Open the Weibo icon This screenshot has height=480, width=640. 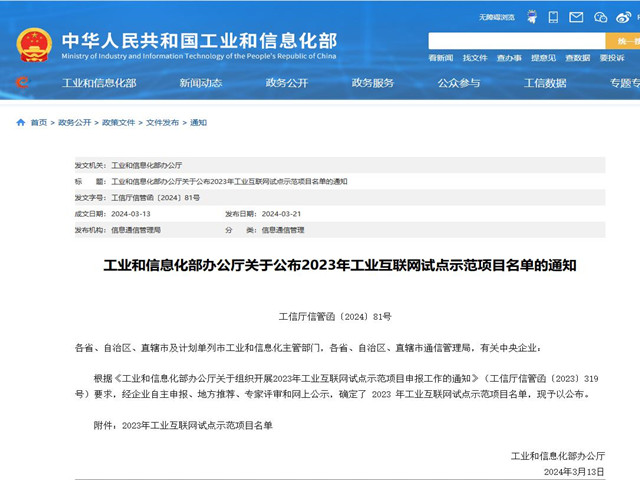point(624,17)
